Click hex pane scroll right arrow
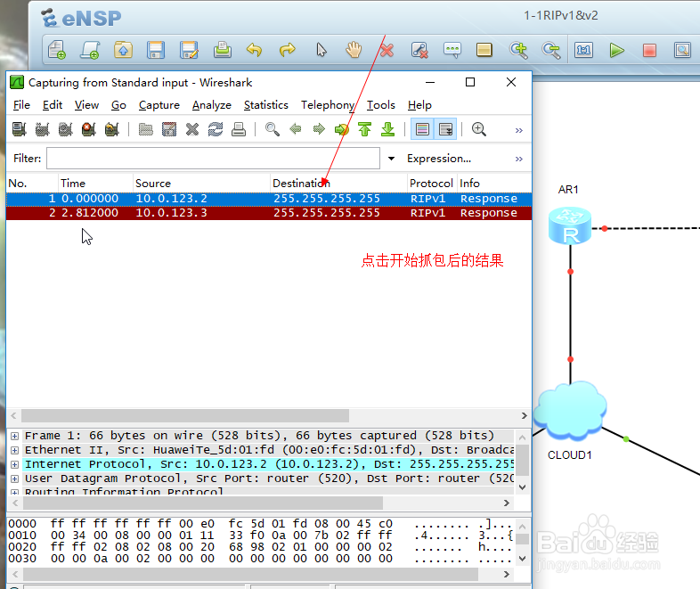Image resolution: width=700 pixels, height=589 pixels. tap(506, 574)
